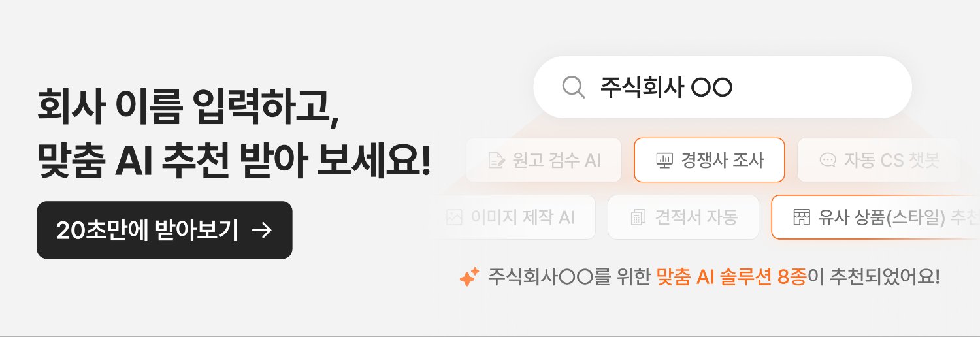Click the orange 맞춤 AI 솔루션 8종 text
Screen dimensions: 980x337
[x=731, y=277]
